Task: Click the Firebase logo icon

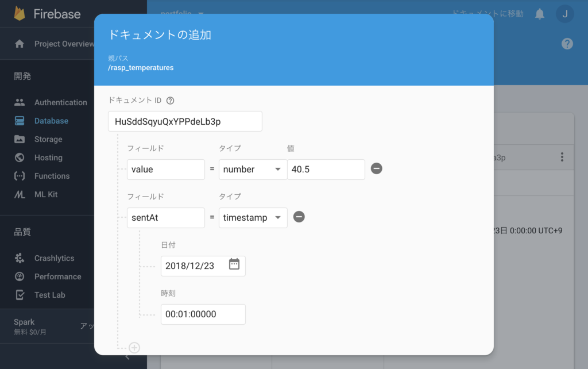Action: click(20, 14)
